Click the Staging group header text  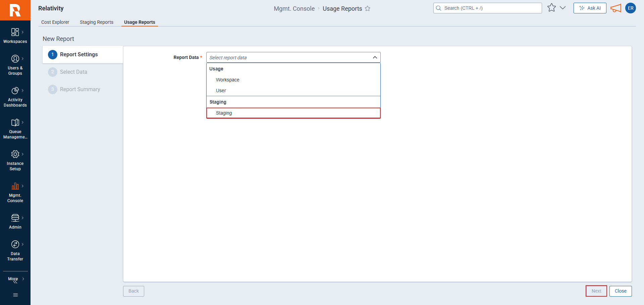pos(218,102)
